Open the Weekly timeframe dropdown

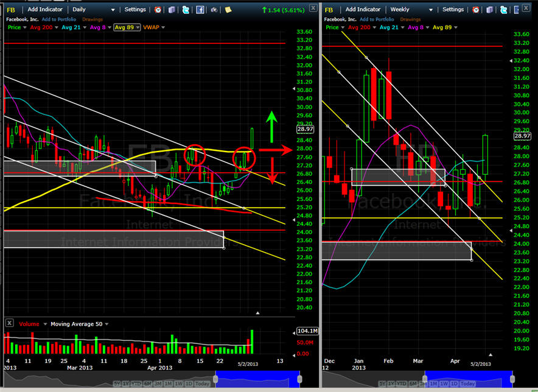(411, 10)
